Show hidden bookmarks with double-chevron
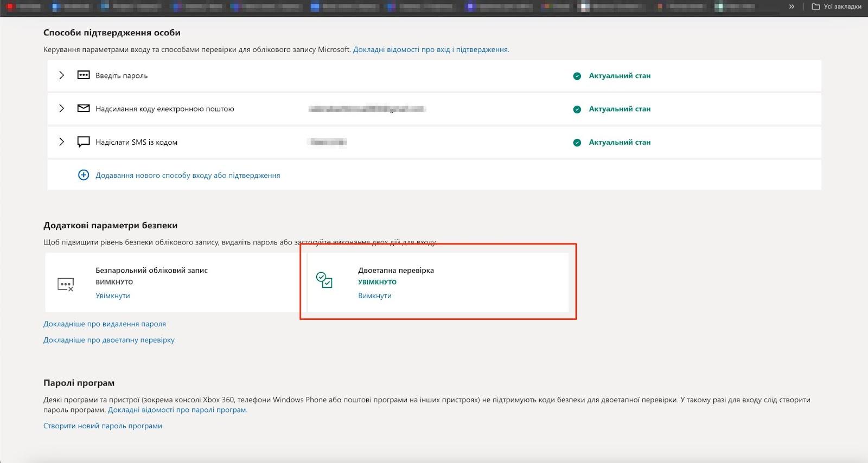The width and height of the screenshot is (868, 463). pyautogui.click(x=792, y=7)
